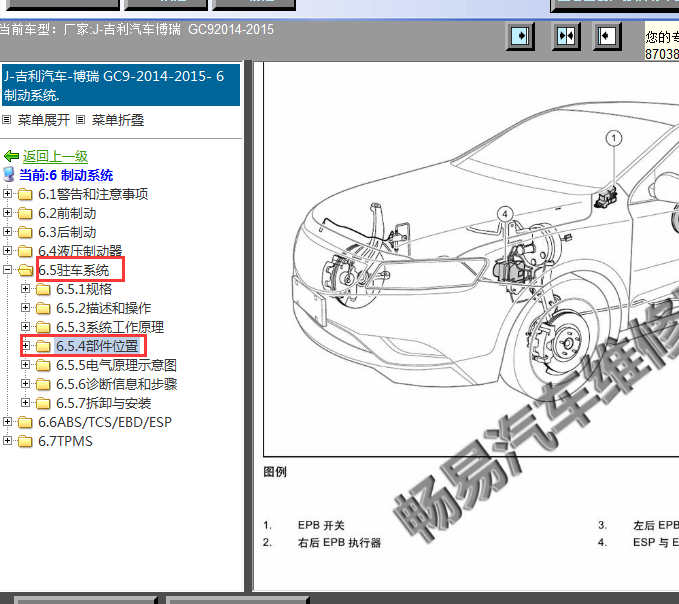Click the folder icon next to 6.7TPMS
Image resolution: width=679 pixels, height=604 pixels.
tap(25, 441)
